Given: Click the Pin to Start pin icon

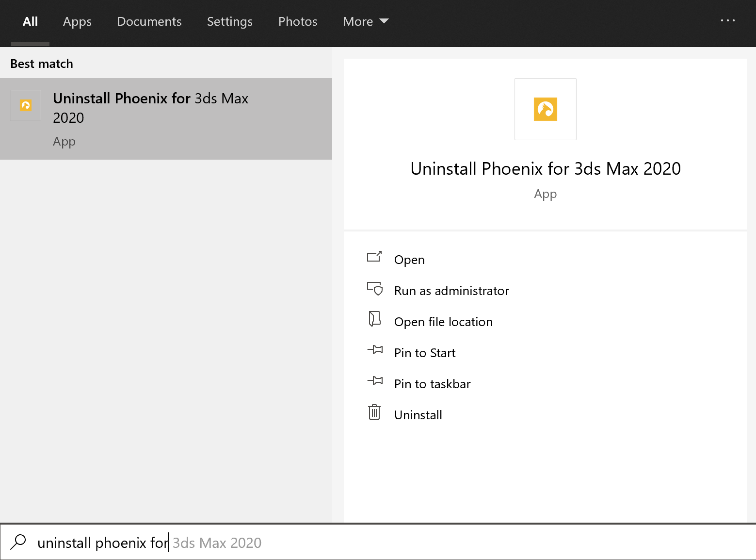Looking at the screenshot, I should [375, 349].
